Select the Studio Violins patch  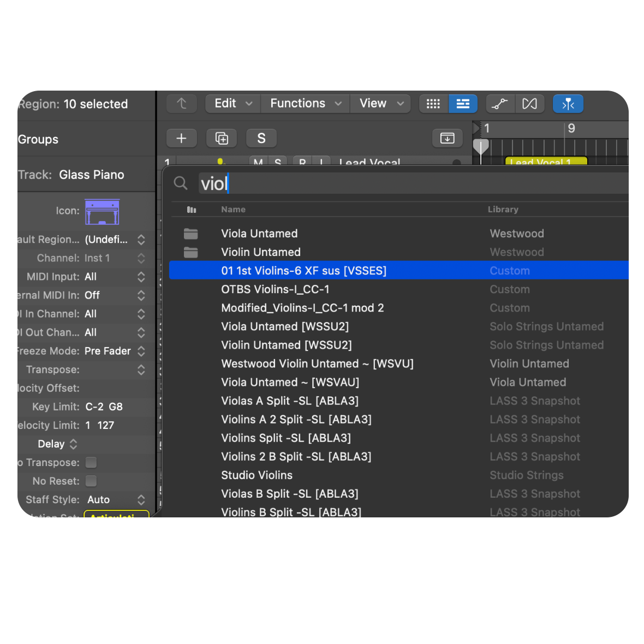tap(257, 475)
